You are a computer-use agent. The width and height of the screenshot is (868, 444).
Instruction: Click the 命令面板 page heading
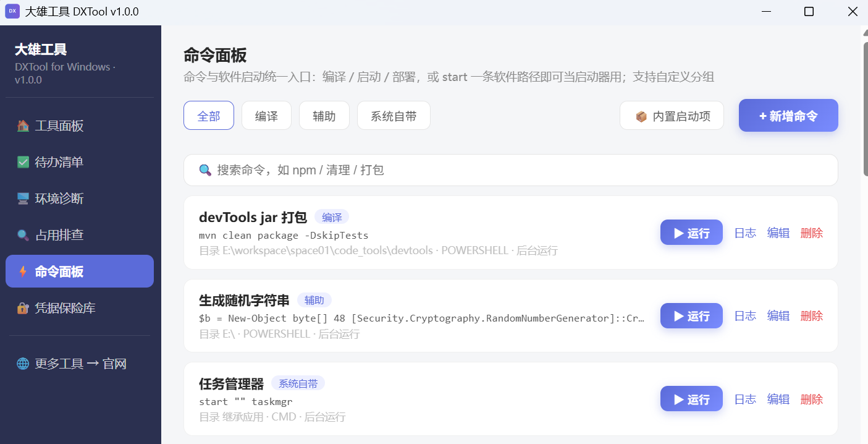[215, 55]
